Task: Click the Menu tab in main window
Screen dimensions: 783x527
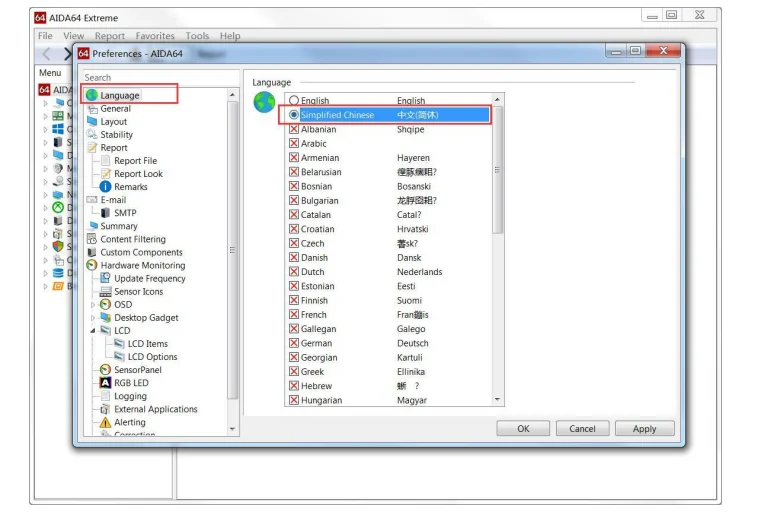Action: click(x=50, y=73)
